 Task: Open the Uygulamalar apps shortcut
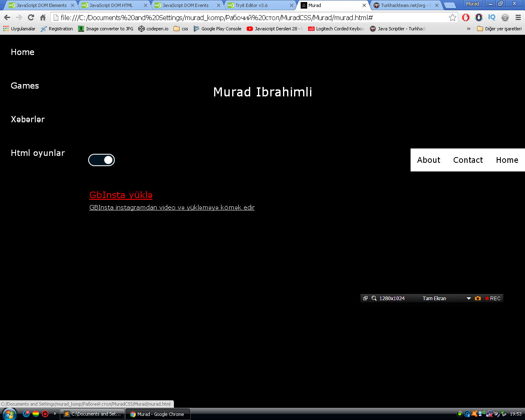[19, 29]
